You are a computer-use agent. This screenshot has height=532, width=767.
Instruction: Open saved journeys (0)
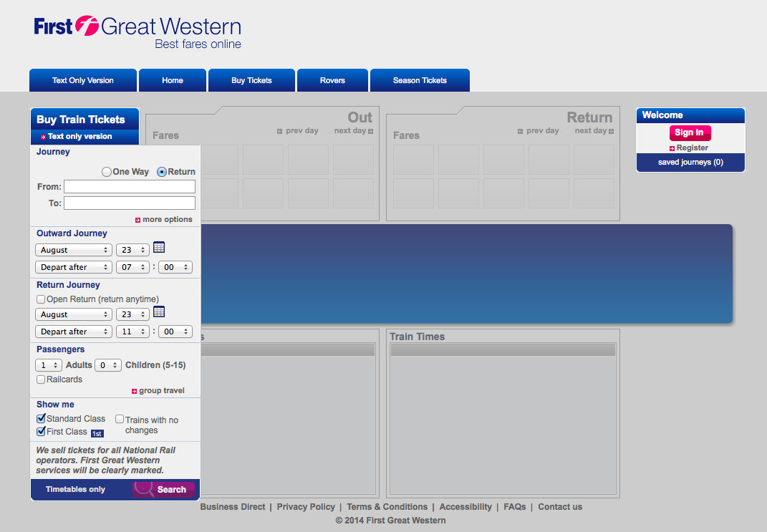pyautogui.click(x=690, y=163)
